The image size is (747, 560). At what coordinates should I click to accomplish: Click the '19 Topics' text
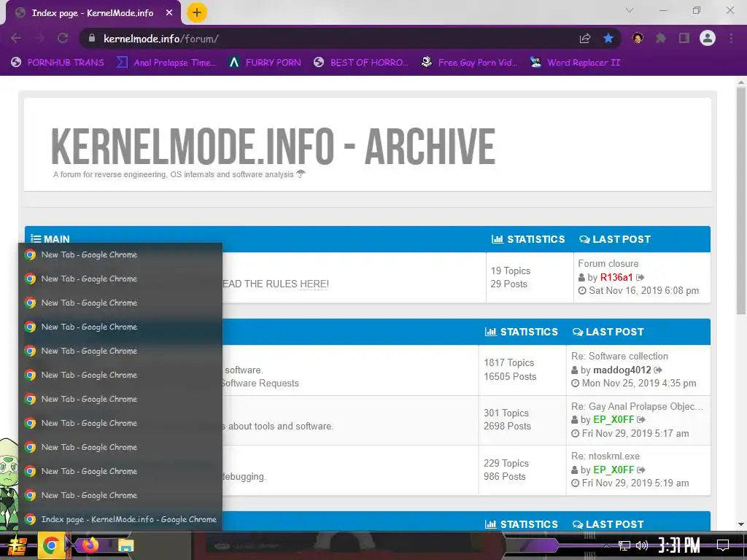pos(510,271)
